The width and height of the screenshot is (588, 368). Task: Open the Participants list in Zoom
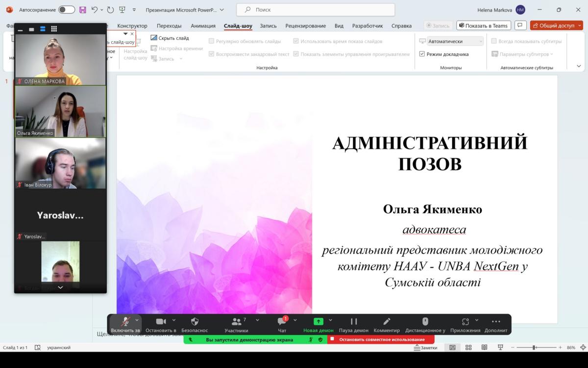pos(237,323)
